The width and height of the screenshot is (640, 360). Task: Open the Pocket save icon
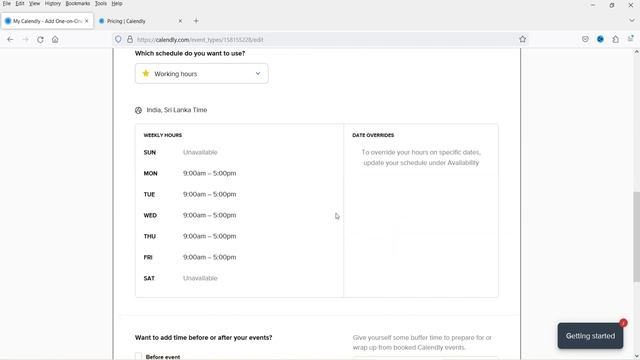585,40
